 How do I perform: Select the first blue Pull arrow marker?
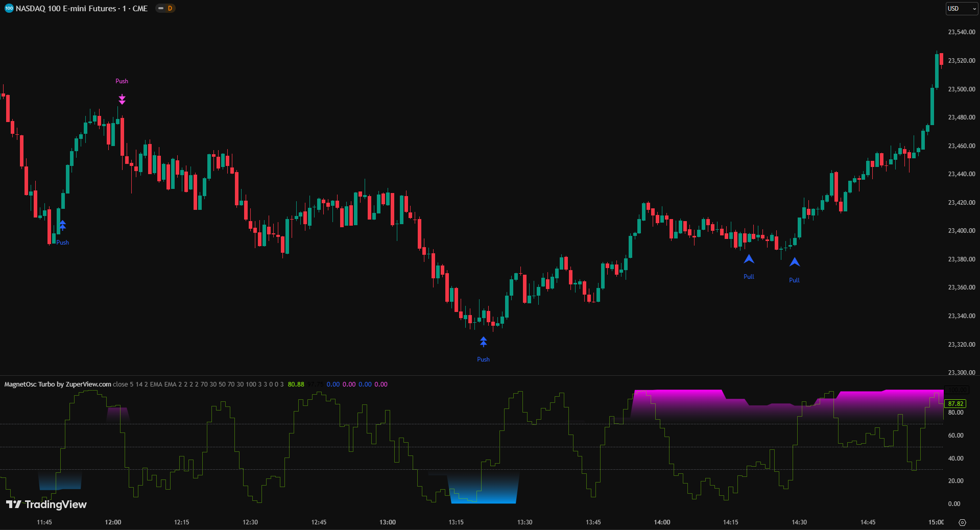point(749,259)
